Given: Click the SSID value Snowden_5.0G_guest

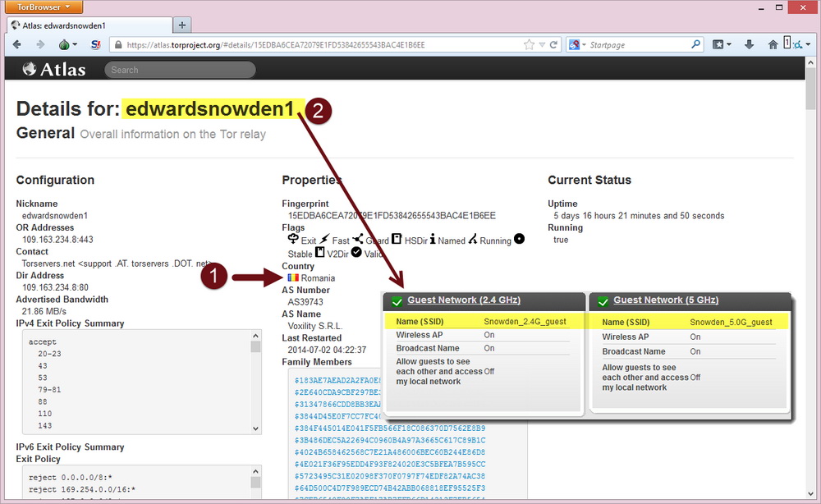Looking at the screenshot, I should (x=731, y=323).
